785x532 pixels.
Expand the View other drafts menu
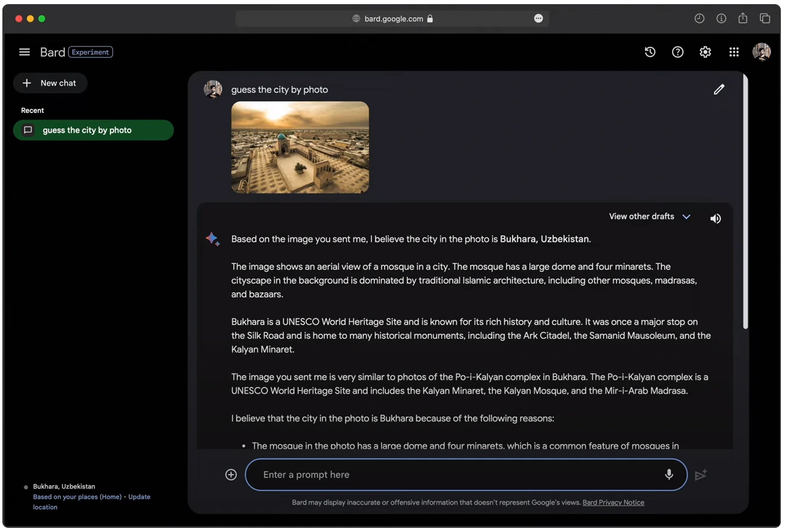click(x=649, y=216)
